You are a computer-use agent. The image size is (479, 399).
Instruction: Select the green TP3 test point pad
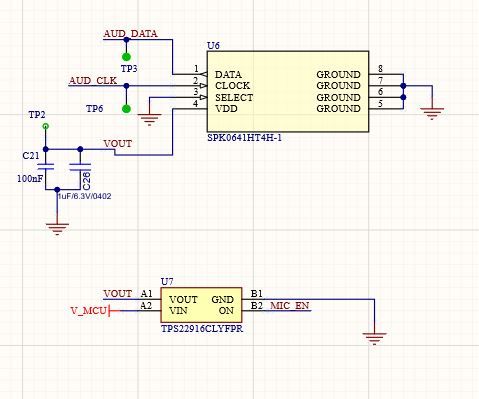point(126,57)
